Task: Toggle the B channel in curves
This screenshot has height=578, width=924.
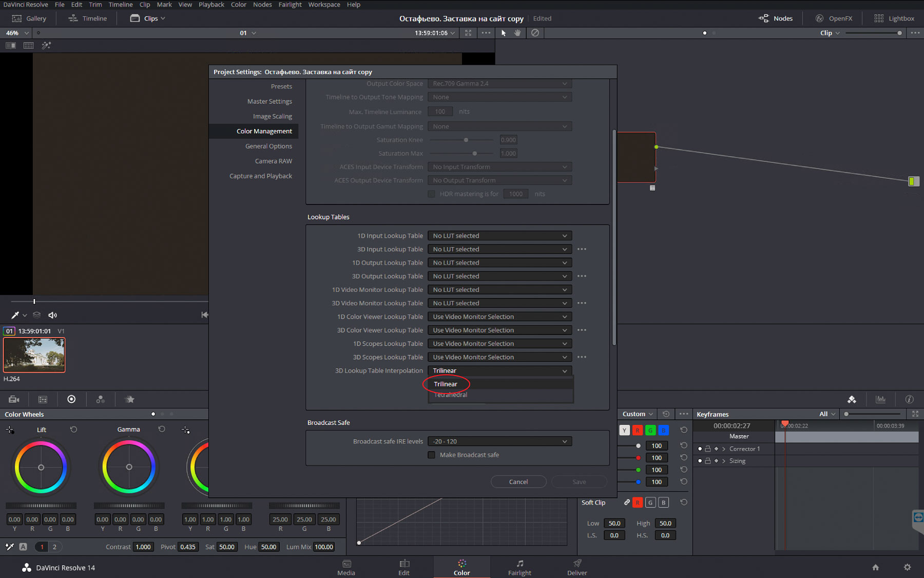Action: click(663, 430)
